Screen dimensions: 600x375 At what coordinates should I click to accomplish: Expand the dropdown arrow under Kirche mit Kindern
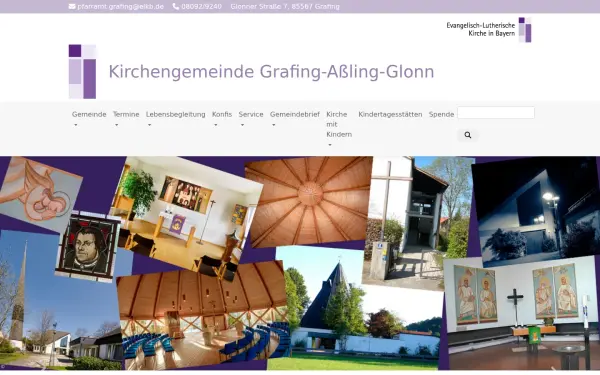[x=330, y=145]
